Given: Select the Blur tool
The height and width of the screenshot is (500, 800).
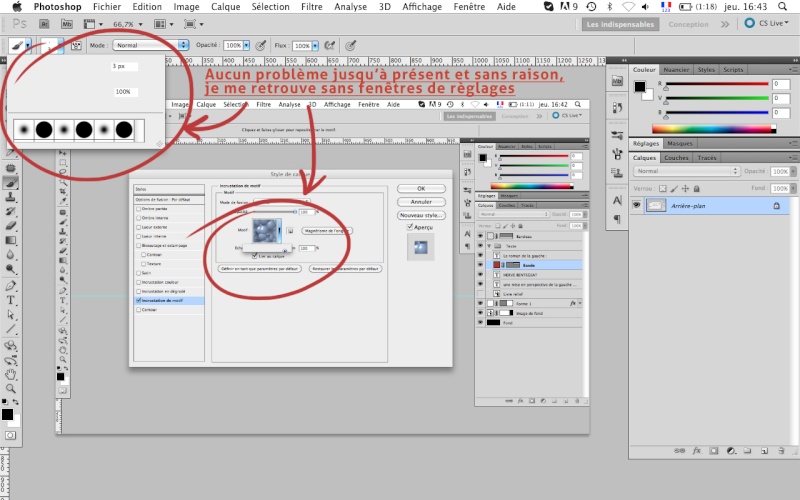Looking at the screenshot, I should click(x=11, y=254).
